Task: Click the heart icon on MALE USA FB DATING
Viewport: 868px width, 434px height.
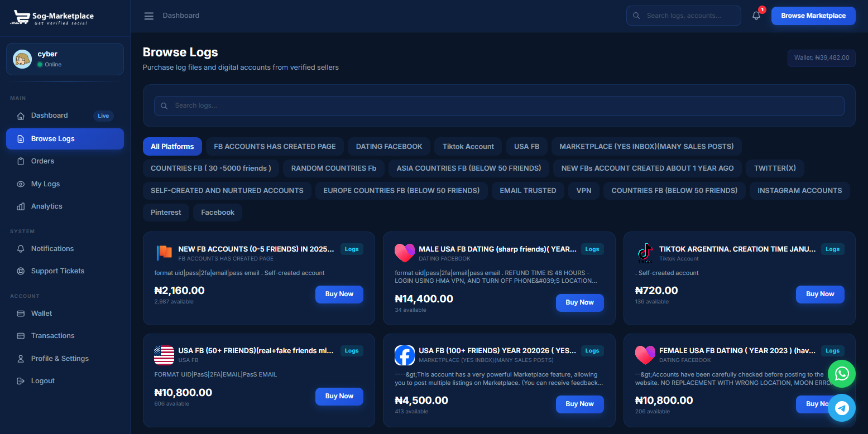Action: tap(405, 253)
